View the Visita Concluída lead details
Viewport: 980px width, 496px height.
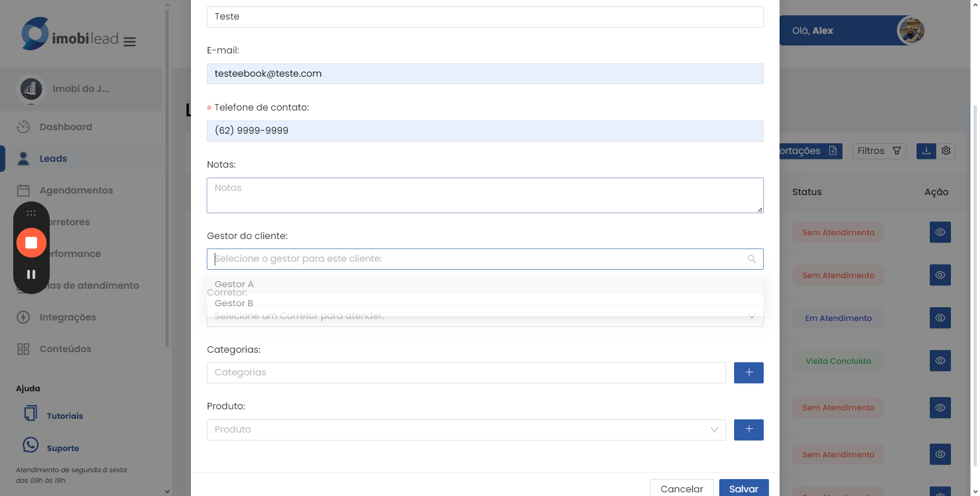click(940, 361)
